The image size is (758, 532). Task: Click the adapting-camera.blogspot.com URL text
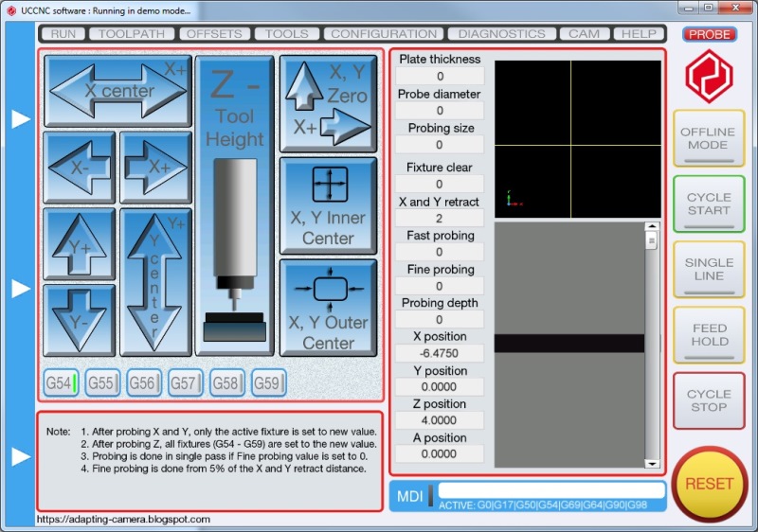click(123, 520)
